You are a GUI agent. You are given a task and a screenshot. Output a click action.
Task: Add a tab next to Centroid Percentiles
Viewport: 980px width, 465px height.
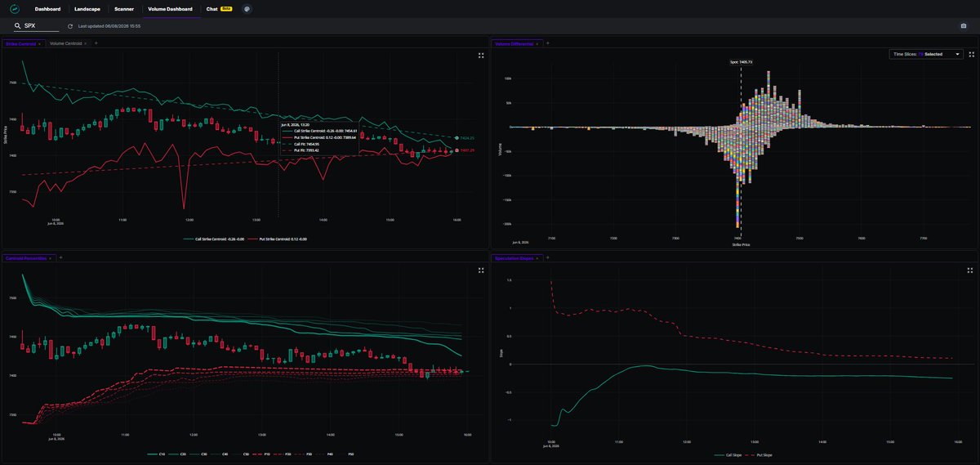(60, 257)
